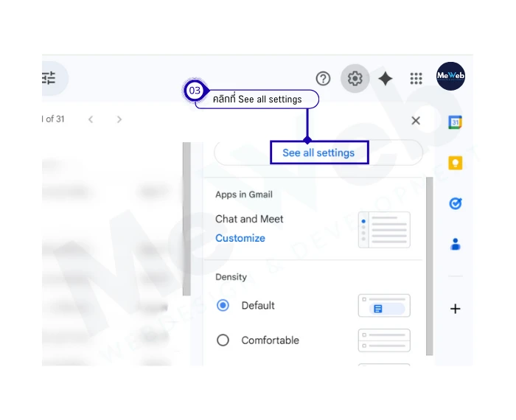This screenshot has height=420, width=516.
Task: Open the Support help question mark icon
Action: point(323,79)
